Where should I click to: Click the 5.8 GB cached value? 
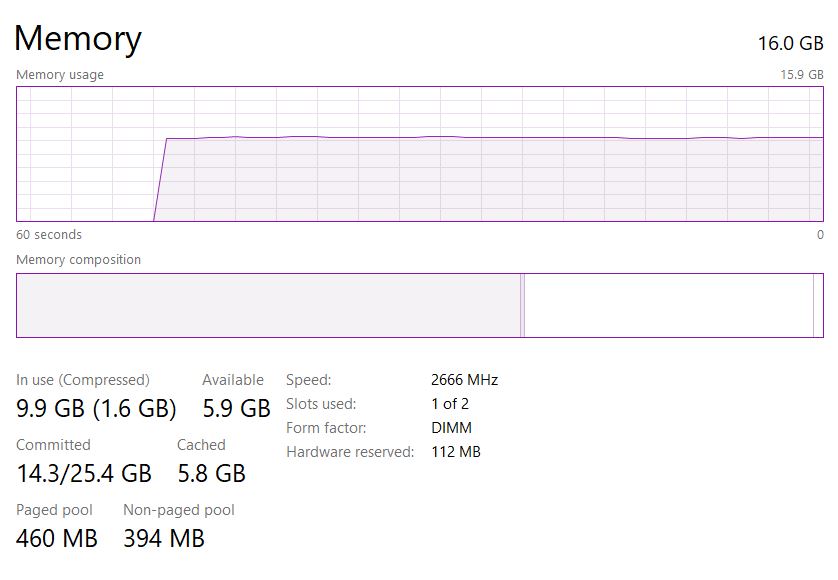pos(211,473)
